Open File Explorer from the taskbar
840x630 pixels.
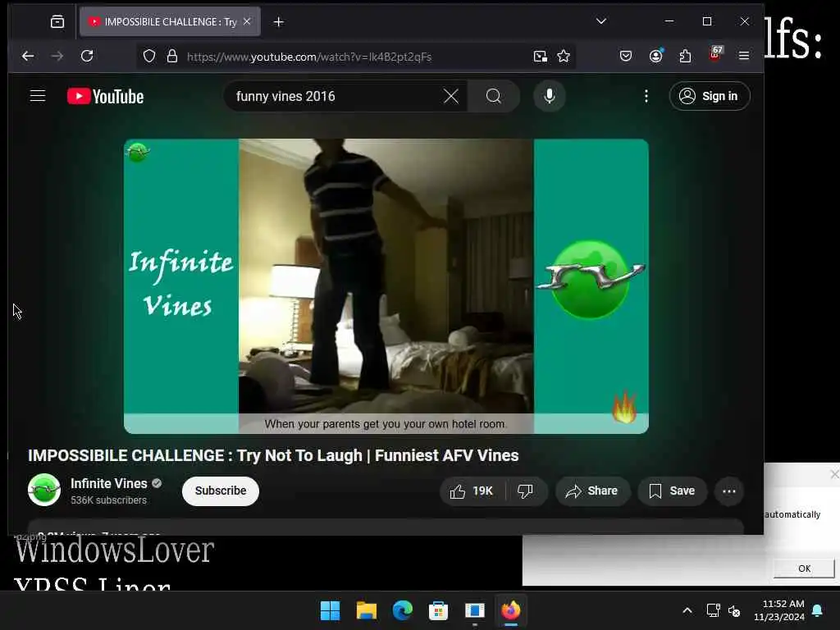coord(367,610)
